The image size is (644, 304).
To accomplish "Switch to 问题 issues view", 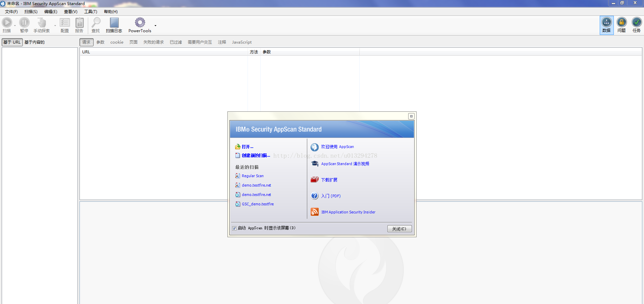I will click(x=622, y=25).
